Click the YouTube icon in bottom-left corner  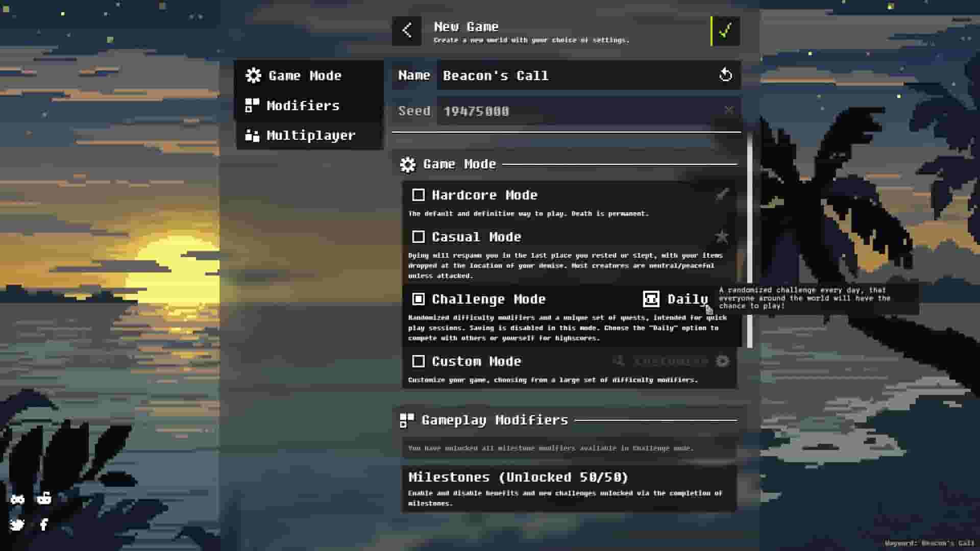[x=43, y=499]
